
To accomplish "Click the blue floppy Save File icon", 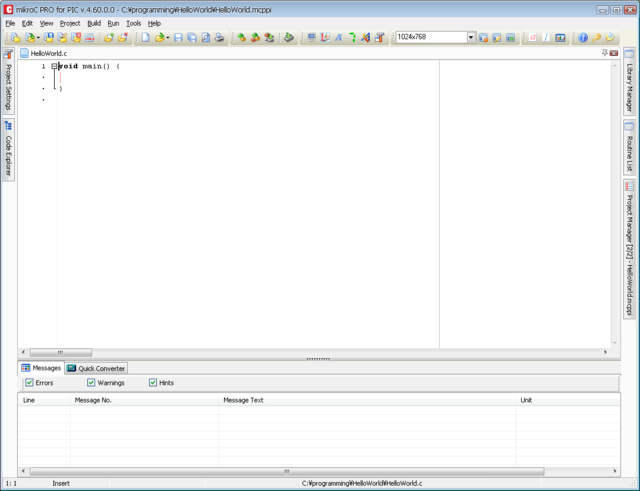I will (x=178, y=38).
